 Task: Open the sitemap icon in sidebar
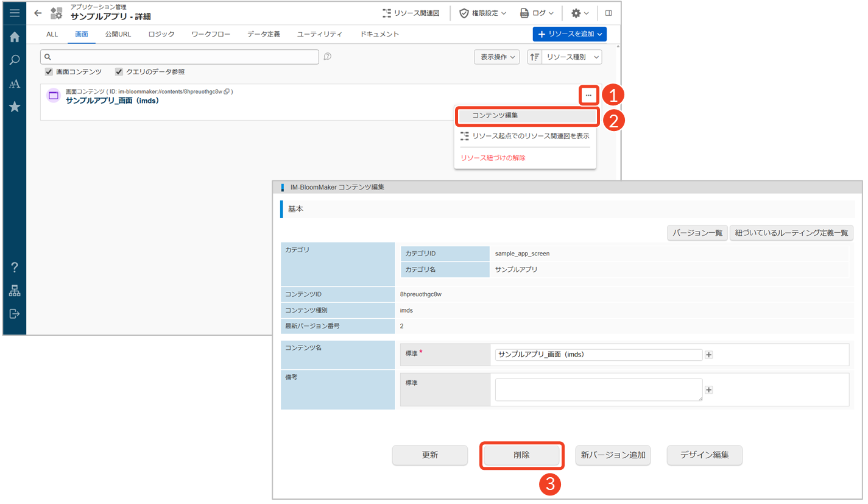pos(15,291)
